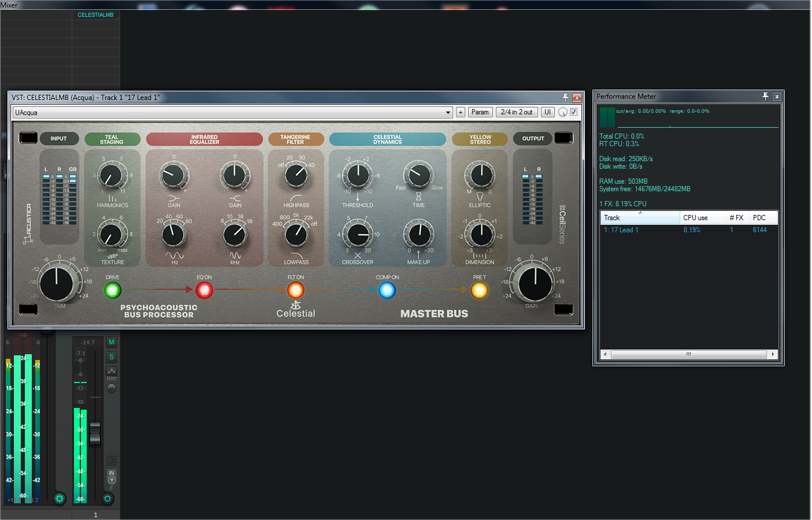
Task: Click track 1 record arm circle button
Action: [x=107, y=499]
